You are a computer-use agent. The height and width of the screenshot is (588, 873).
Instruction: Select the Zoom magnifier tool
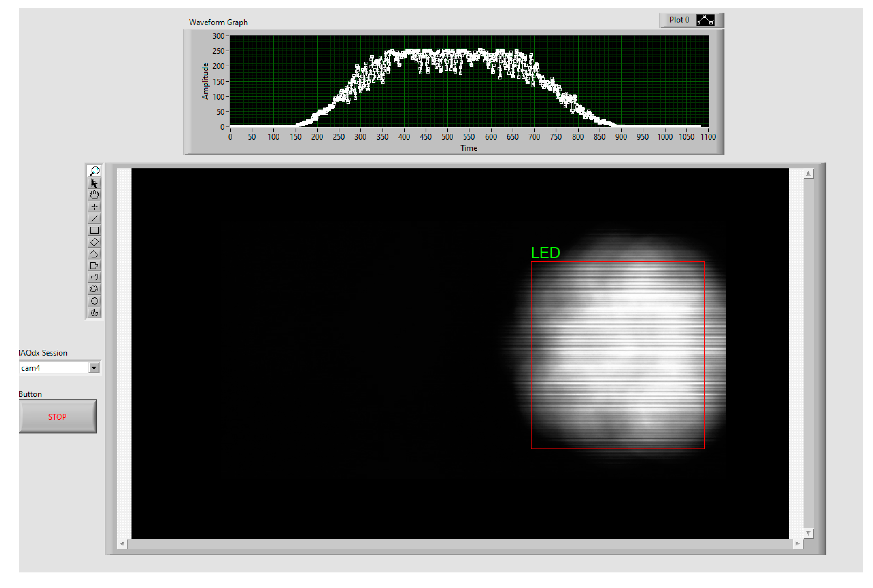tap(94, 171)
